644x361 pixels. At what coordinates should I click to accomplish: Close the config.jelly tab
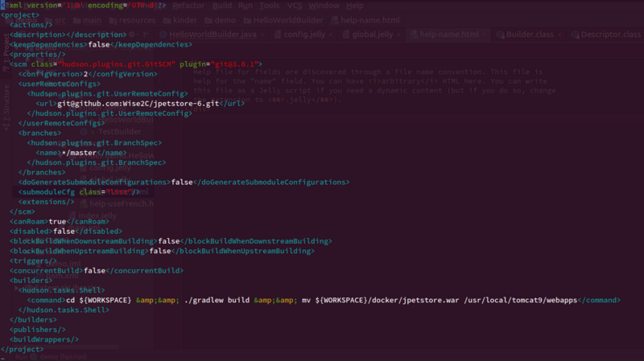(x=331, y=35)
